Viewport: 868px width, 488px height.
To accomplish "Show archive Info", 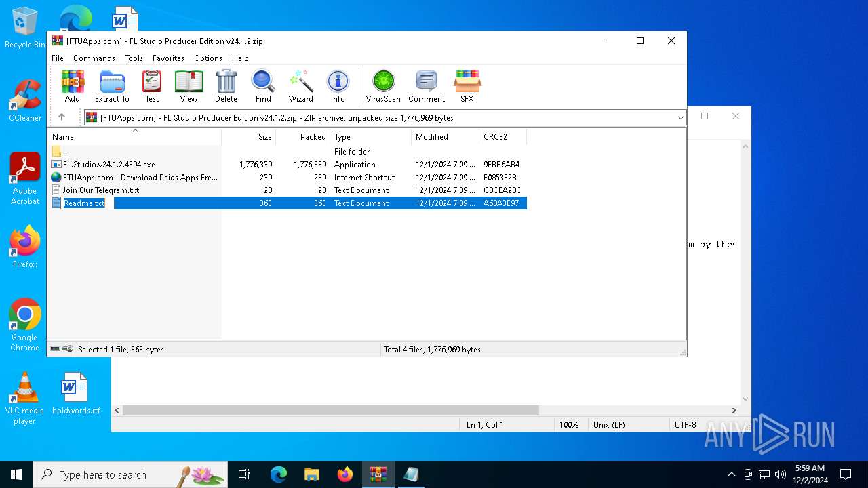I will coord(338,86).
